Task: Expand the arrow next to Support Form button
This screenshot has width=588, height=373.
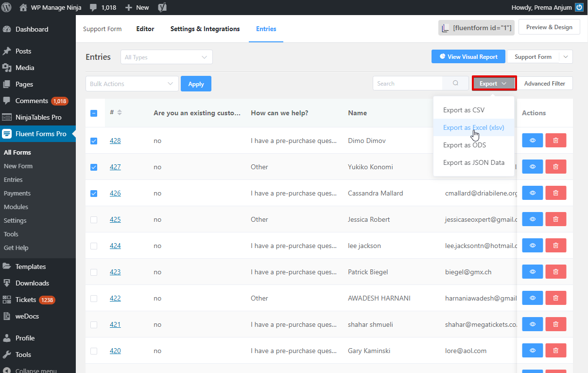Action: coord(566,57)
